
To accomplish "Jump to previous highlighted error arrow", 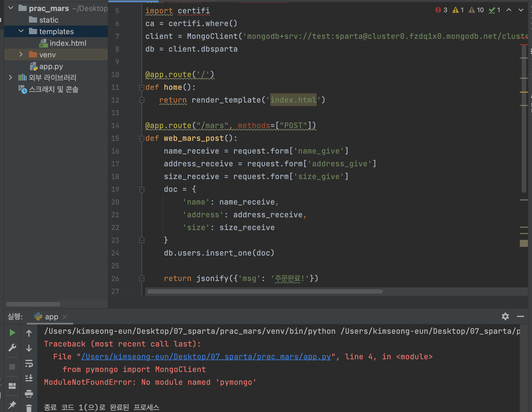I will click(x=509, y=10).
